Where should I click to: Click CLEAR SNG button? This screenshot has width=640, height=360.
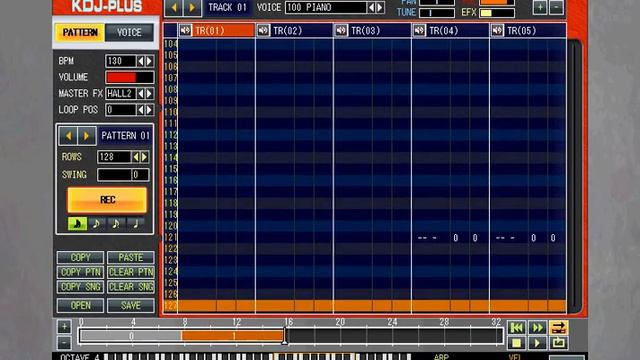[x=131, y=287]
